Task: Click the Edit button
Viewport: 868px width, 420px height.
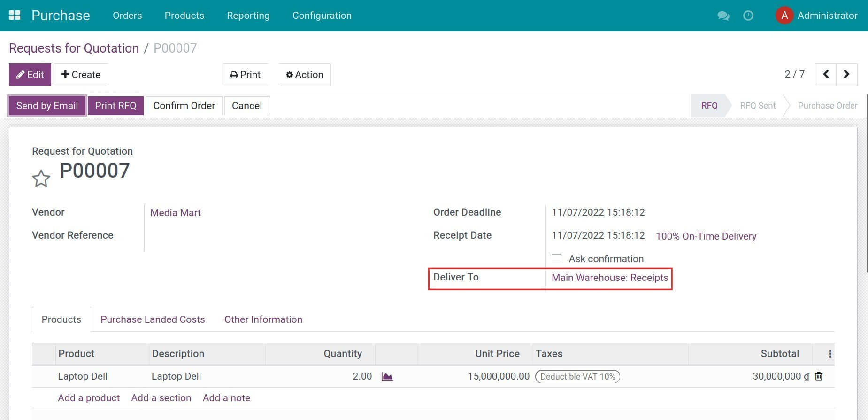Action: pos(30,75)
